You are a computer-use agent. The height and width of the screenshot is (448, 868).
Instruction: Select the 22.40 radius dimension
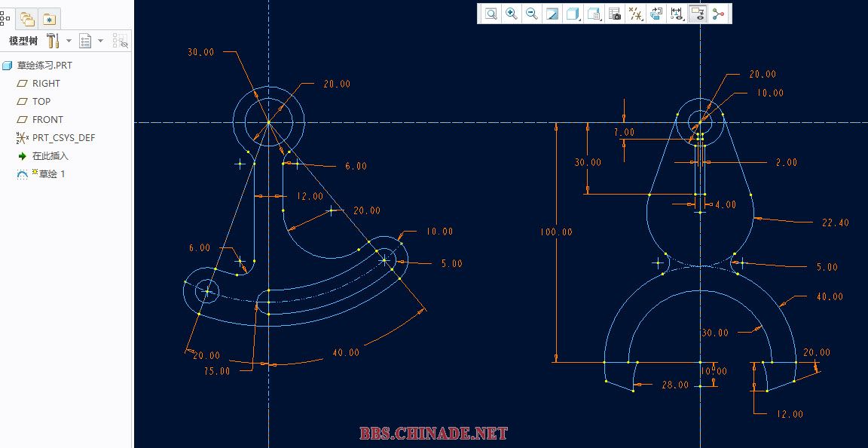pos(836,223)
